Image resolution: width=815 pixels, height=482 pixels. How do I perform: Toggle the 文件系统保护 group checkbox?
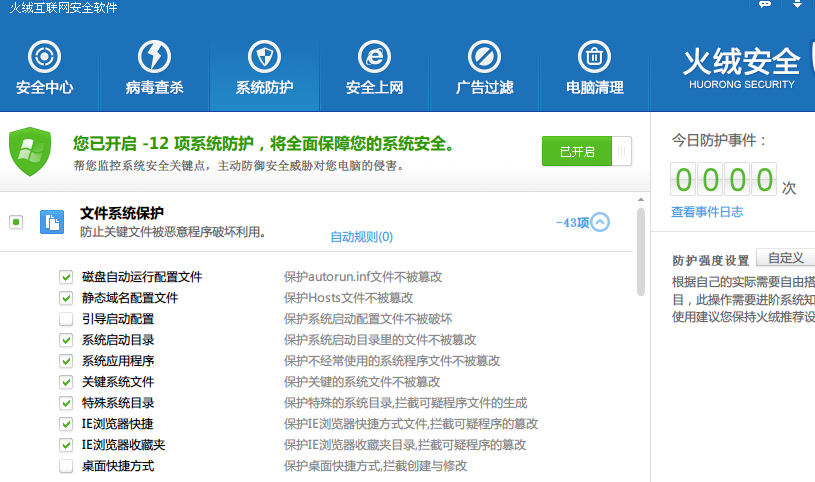pyautogui.click(x=16, y=222)
